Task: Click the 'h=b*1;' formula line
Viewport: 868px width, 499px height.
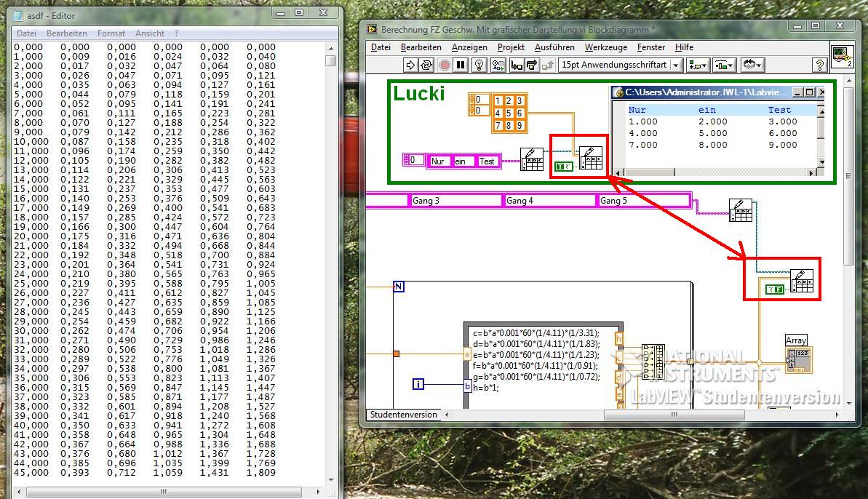Action: (x=485, y=388)
